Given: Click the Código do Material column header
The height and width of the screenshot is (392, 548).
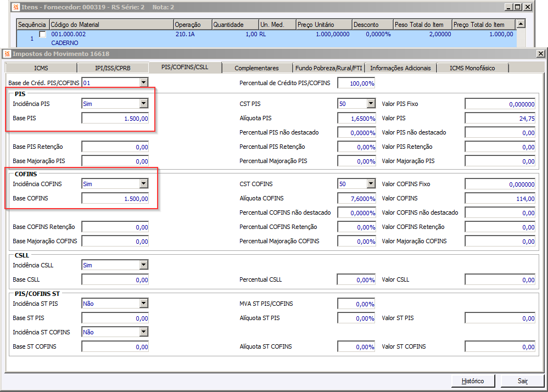Looking at the screenshot, I should [x=111, y=25].
